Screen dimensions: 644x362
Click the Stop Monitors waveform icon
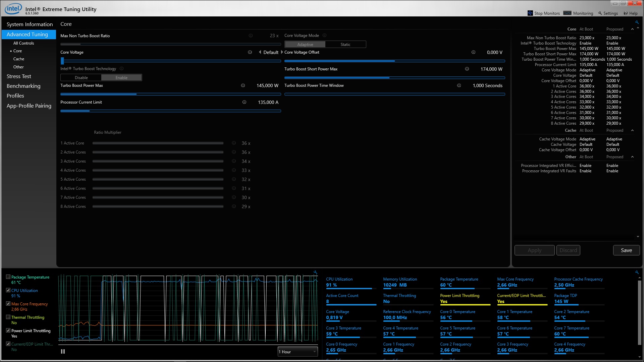click(530, 13)
